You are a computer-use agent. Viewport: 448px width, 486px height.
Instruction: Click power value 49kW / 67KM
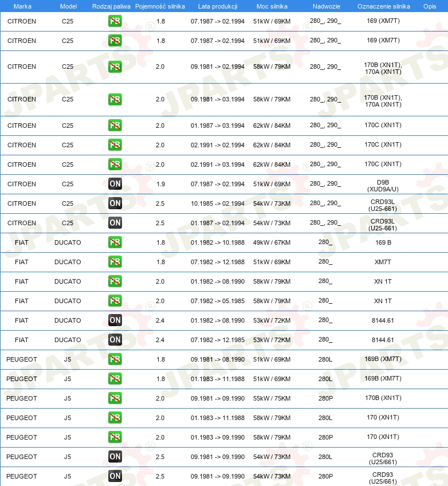(x=272, y=242)
